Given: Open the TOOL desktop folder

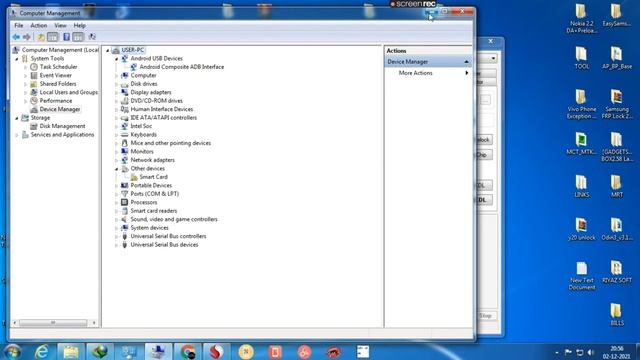Looking at the screenshot, I should [582, 58].
